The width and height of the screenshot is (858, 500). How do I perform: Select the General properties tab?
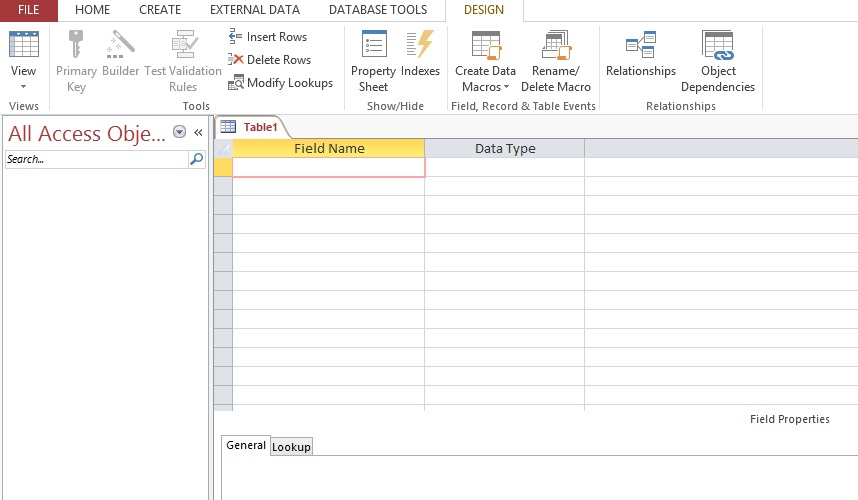[246, 445]
